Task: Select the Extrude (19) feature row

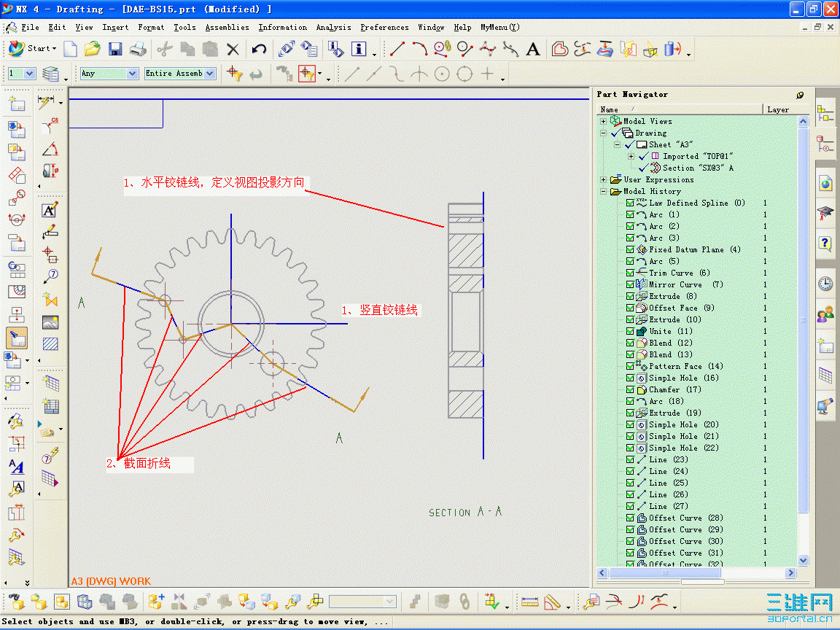Action: 675,413
